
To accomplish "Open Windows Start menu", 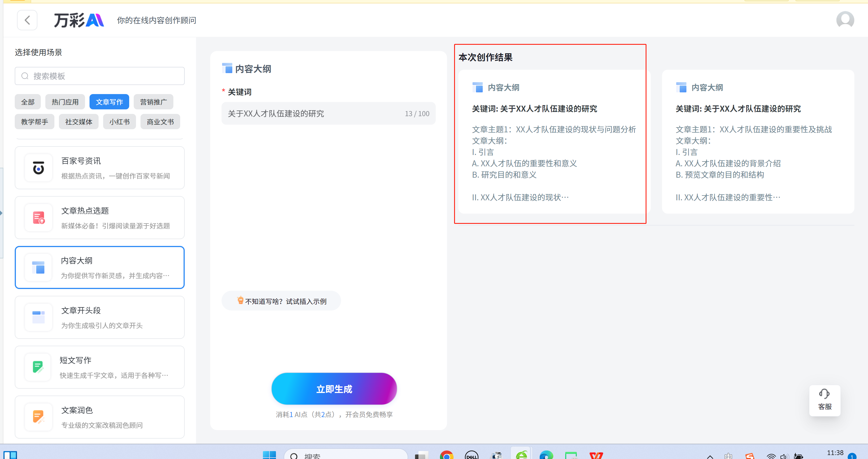I will [x=269, y=455].
